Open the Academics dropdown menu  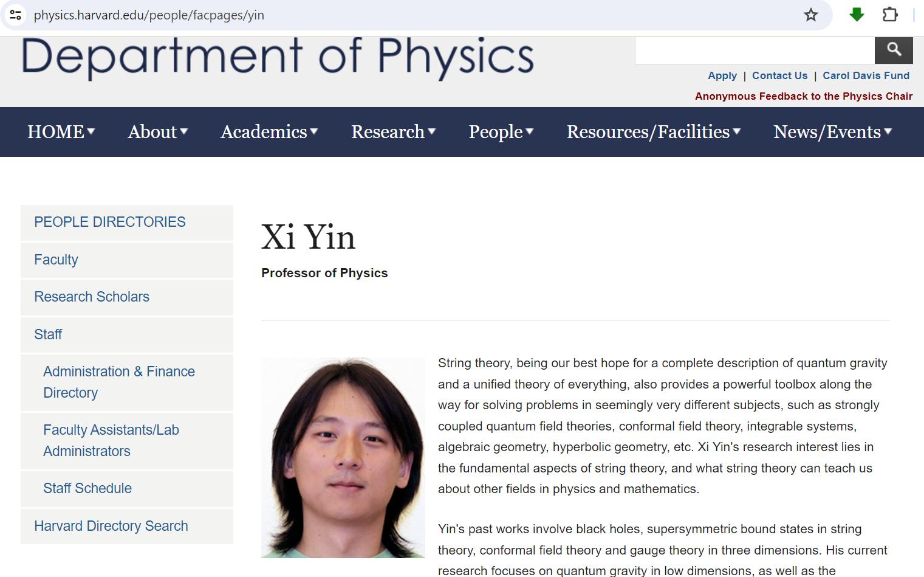269,132
